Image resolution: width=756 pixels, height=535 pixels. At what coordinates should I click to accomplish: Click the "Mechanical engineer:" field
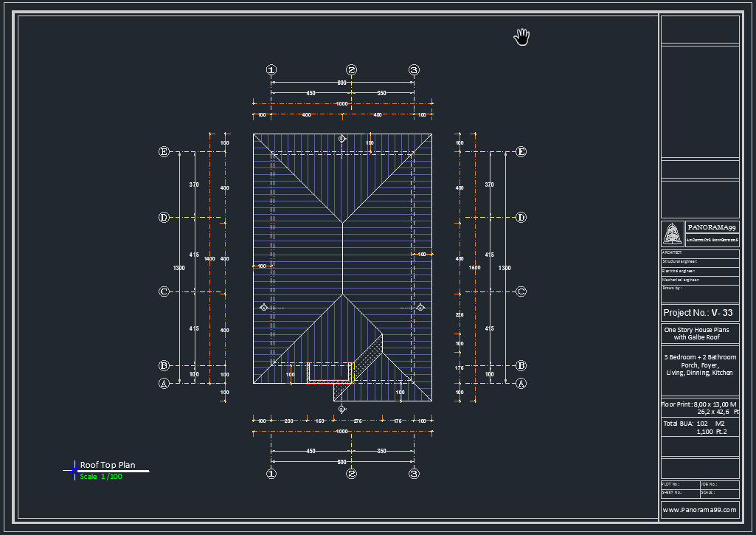[x=700, y=280]
